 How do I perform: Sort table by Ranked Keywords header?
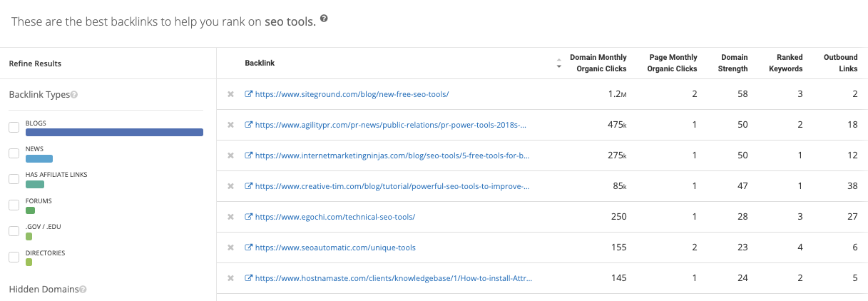tap(789, 63)
